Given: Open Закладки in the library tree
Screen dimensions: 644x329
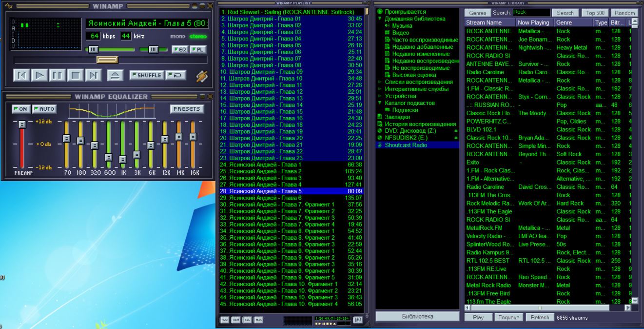Looking at the screenshot, I should pyautogui.click(x=397, y=117).
